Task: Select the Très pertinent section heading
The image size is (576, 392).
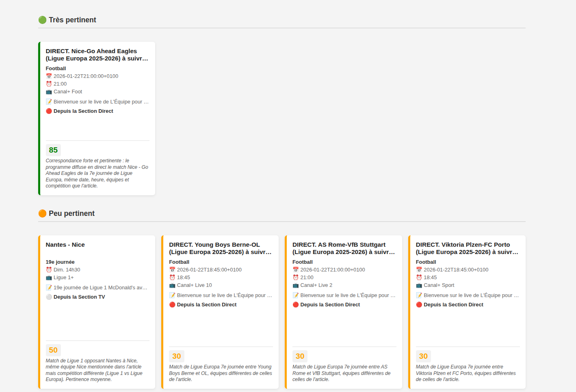Action: click(72, 20)
